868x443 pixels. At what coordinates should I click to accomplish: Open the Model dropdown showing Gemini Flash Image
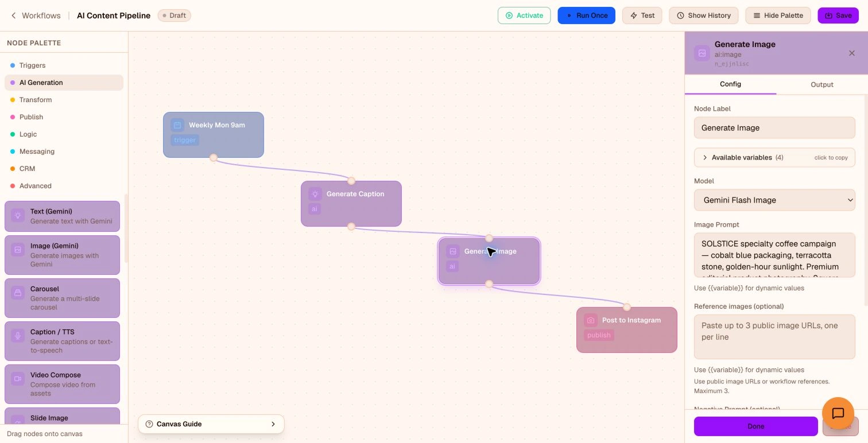774,200
